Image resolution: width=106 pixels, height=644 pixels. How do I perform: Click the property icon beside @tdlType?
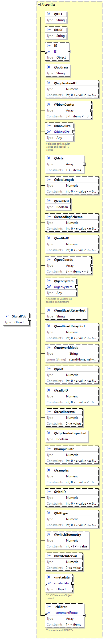[x=49, y=513]
